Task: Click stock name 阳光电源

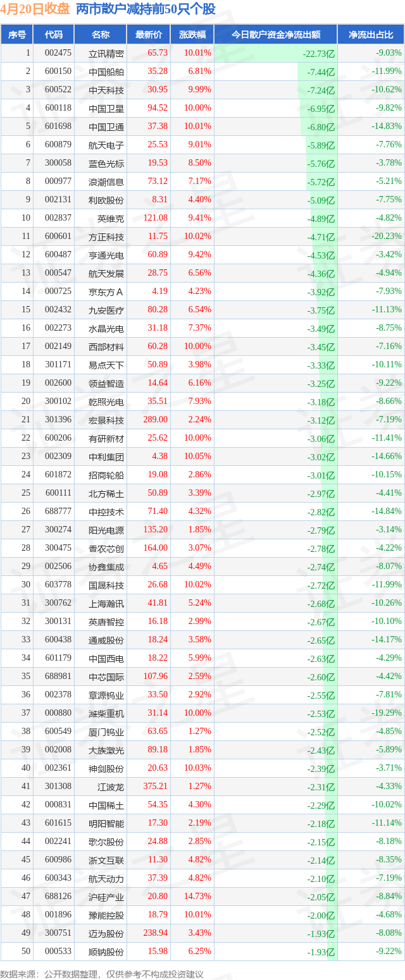Action: point(106,530)
